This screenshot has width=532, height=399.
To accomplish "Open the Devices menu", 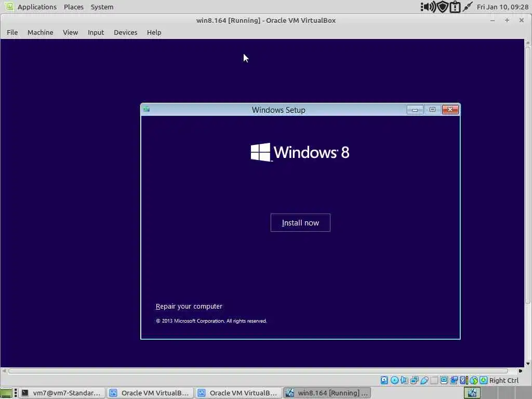I will pos(126,32).
